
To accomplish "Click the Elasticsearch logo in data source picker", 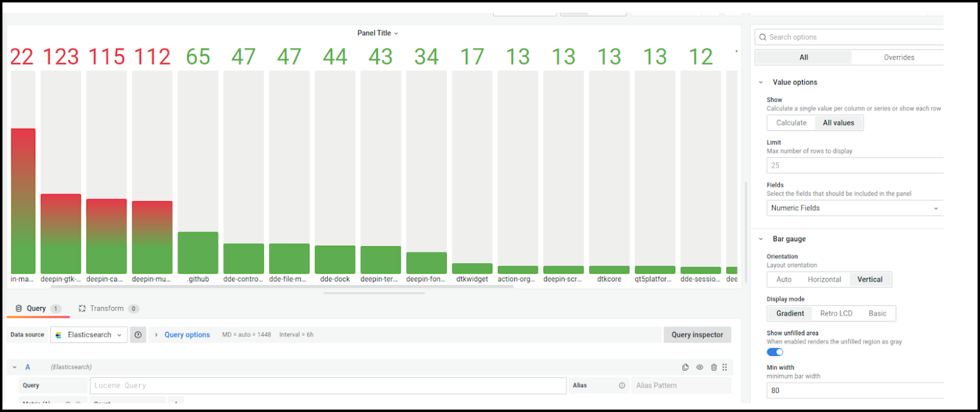I will 58,335.
